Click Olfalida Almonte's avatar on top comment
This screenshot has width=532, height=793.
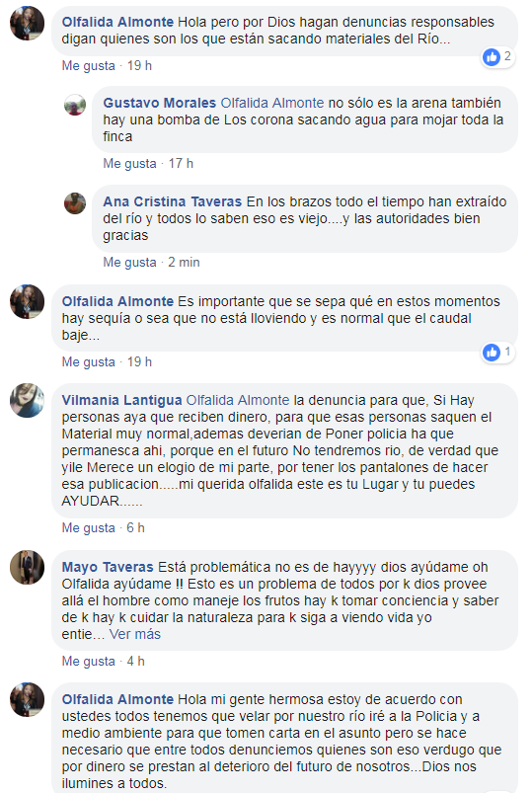28,24
